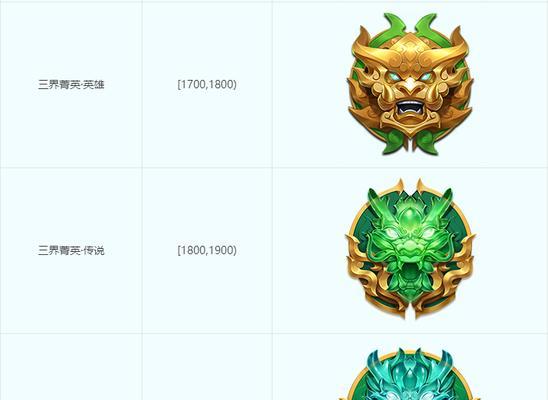The width and height of the screenshot is (548, 400).
Task: Click the empty rank name cell in bottom row
Action: pyautogui.click(x=71, y=367)
